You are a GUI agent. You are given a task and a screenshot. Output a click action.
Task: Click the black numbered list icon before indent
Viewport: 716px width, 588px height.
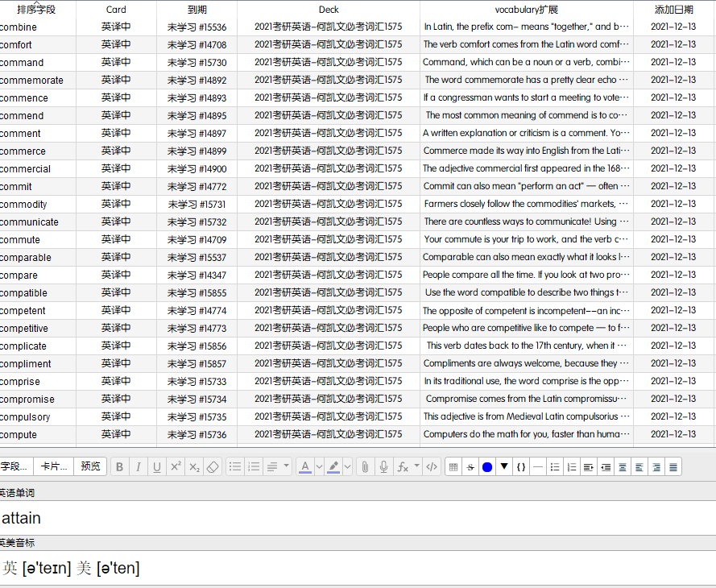tap(572, 466)
